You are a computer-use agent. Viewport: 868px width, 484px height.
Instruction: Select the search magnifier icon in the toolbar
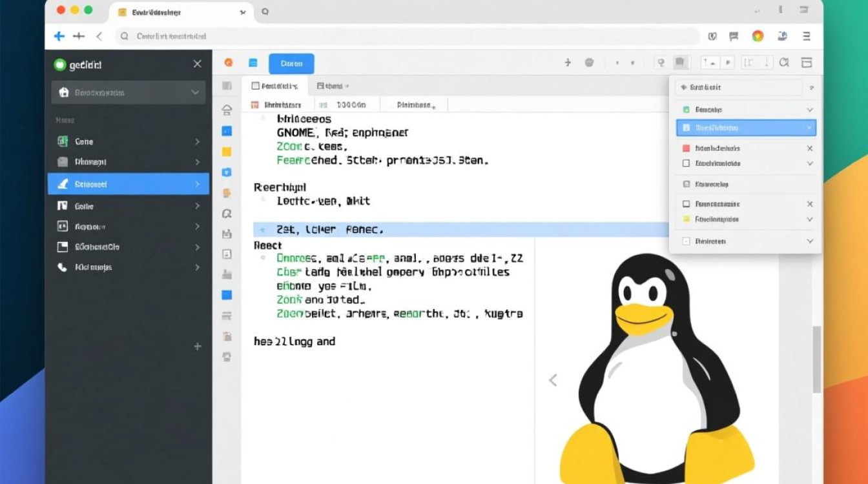(x=784, y=63)
